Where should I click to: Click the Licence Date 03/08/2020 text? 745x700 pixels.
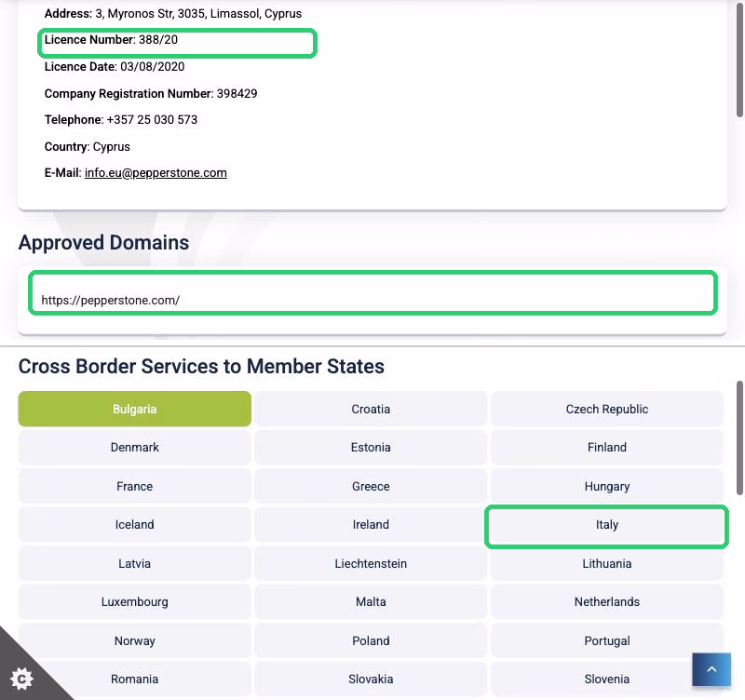115,66
